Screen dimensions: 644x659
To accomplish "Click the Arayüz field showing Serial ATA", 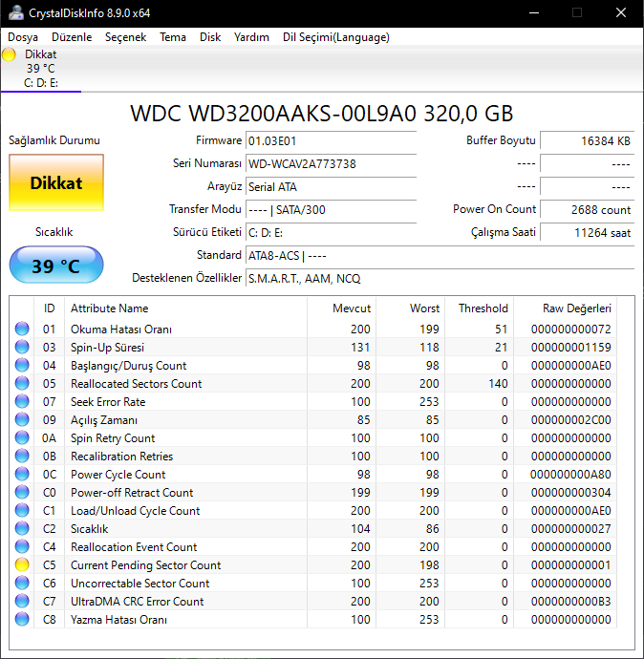I will [x=331, y=186].
